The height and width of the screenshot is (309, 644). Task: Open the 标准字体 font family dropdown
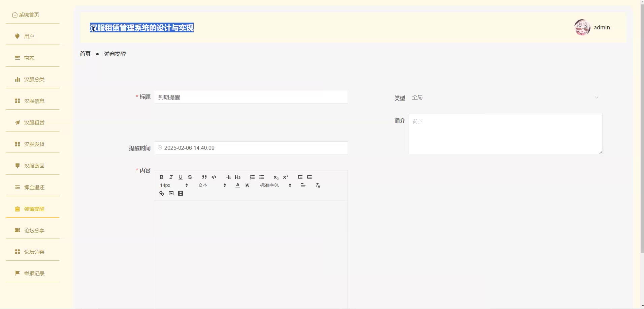tap(276, 185)
